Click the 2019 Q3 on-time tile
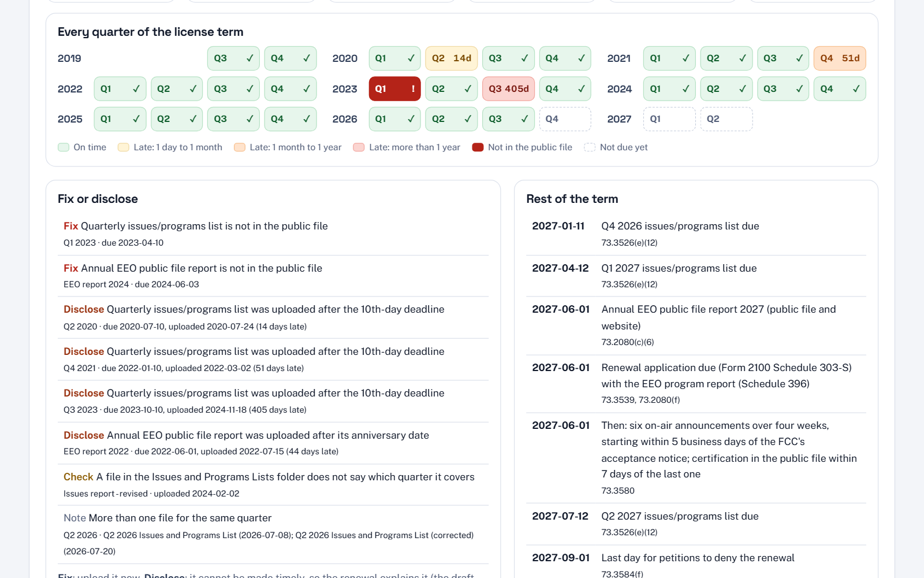Screen dimensions: 924x578 coord(233,58)
